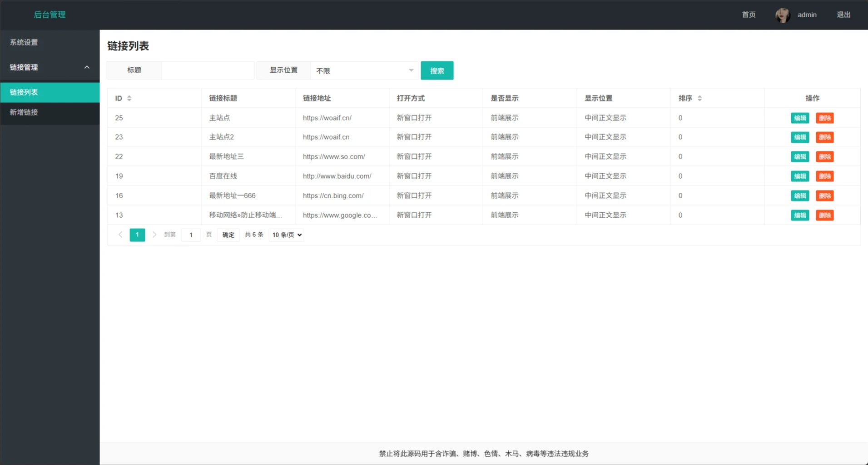868x465 pixels.
Task: Click the 链接列表 page heading
Action: click(x=128, y=46)
